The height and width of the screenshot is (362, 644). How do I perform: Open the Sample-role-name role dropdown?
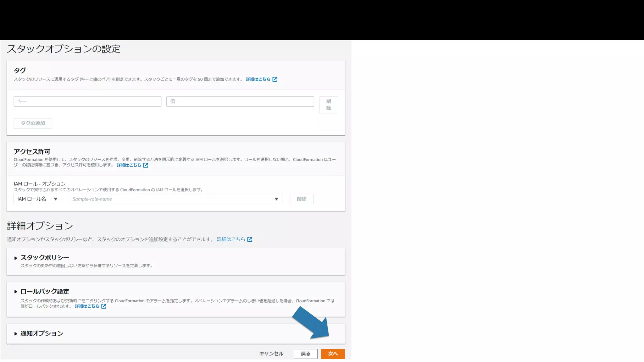click(175, 199)
